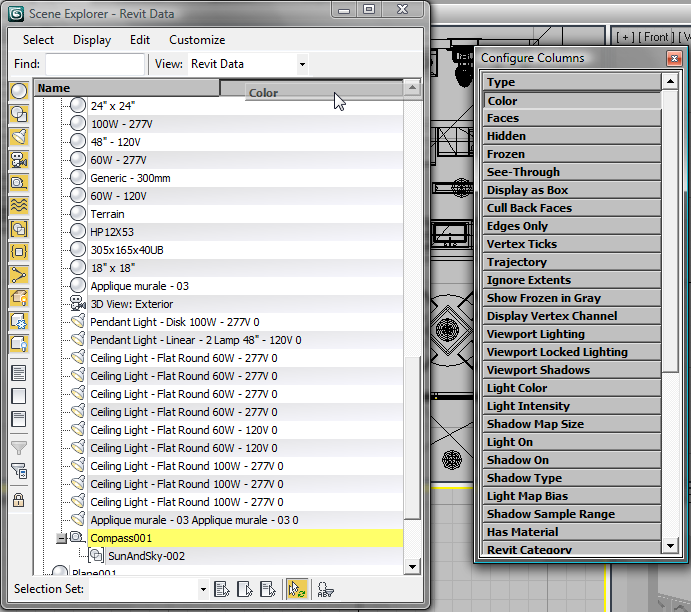This screenshot has height=612, width=691.
Task: Click the [+] viewport label menu
Action: [x=625, y=37]
